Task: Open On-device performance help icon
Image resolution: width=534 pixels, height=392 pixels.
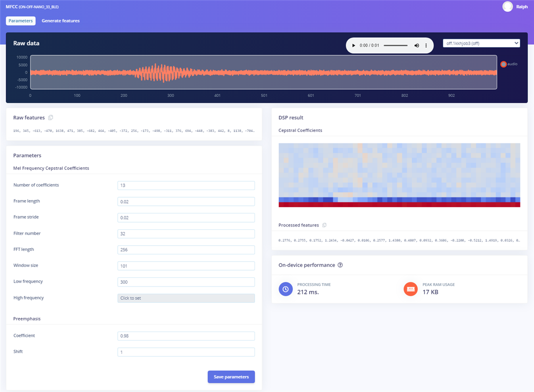Action: click(x=340, y=265)
